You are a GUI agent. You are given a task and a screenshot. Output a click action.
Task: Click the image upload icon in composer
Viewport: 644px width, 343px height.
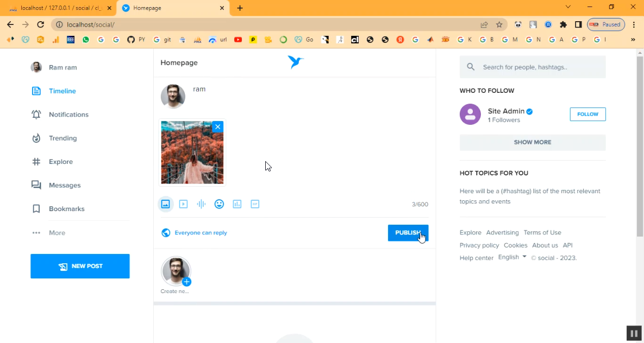tap(166, 204)
